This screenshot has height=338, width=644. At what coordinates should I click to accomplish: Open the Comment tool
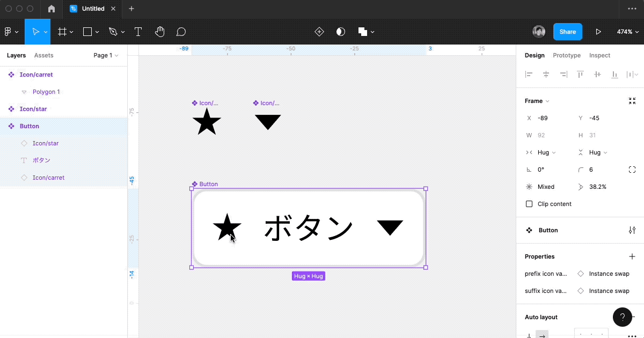(x=181, y=32)
